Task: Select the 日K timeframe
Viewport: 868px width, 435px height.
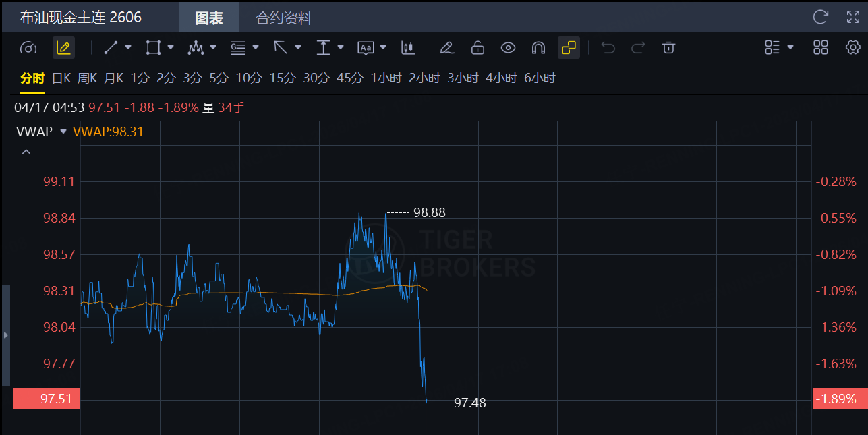Action: [x=61, y=78]
